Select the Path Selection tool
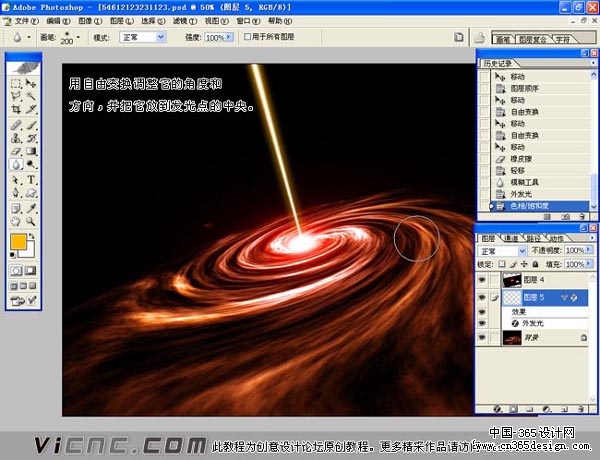 16,179
